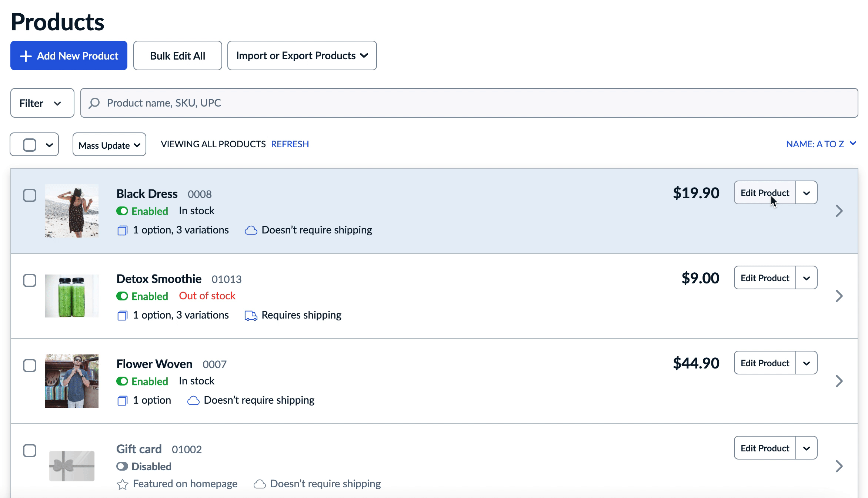868x498 pixels.
Task: Check the Detox Smoothie checkbox
Action: click(x=30, y=280)
